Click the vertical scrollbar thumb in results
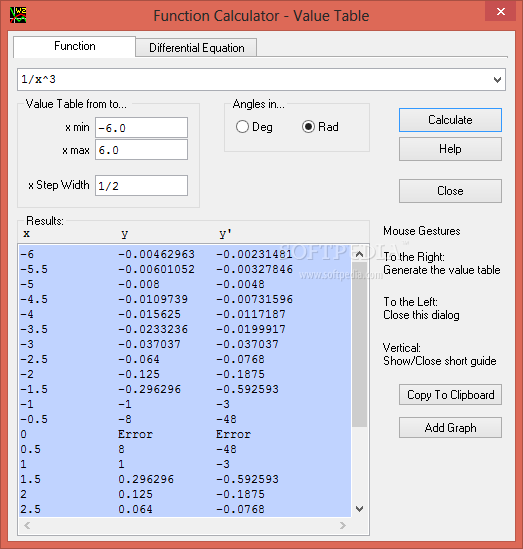 [359, 345]
